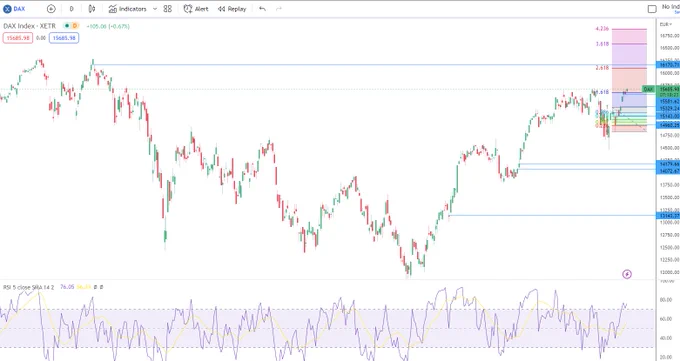Open the Indicators dialog

point(128,9)
